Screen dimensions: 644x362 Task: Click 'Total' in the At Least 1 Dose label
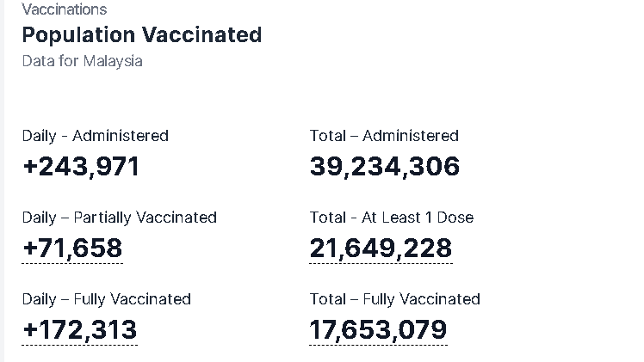click(326, 218)
